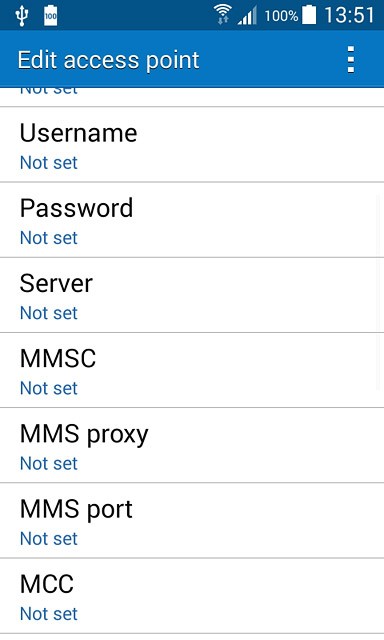Tap Not set value under Username

[49, 163]
